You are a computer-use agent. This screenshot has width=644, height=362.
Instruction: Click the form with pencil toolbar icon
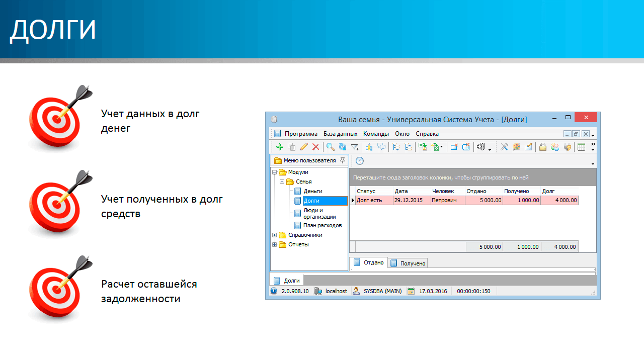pyautogui.click(x=528, y=147)
